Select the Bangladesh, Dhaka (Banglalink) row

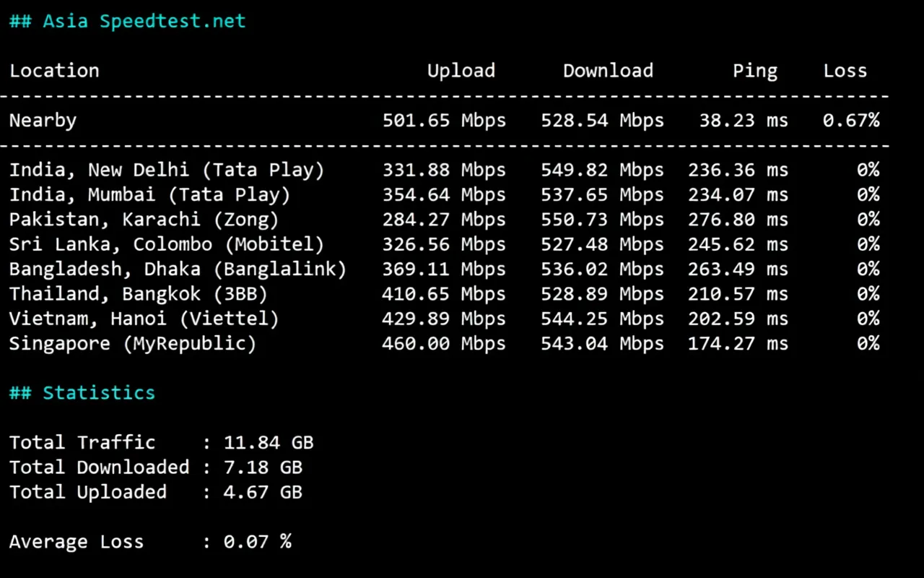[178, 269]
